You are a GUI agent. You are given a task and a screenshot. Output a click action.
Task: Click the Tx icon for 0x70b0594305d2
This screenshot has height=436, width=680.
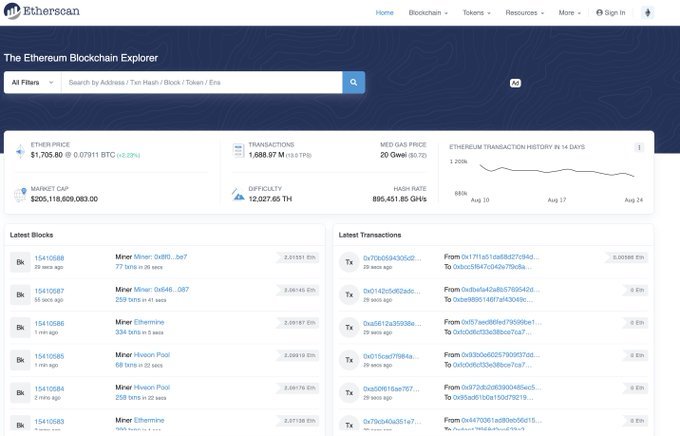tap(349, 262)
